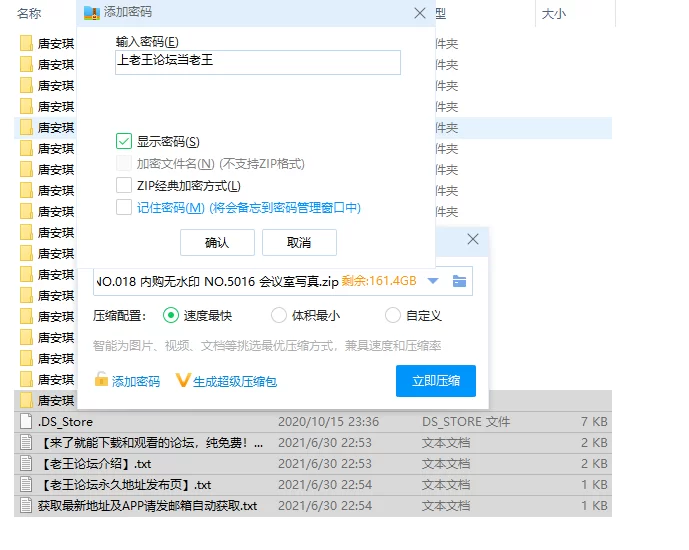The height and width of the screenshot is (550, 689).
Task: Click the .DS_Store file icon
Action: 26,421
